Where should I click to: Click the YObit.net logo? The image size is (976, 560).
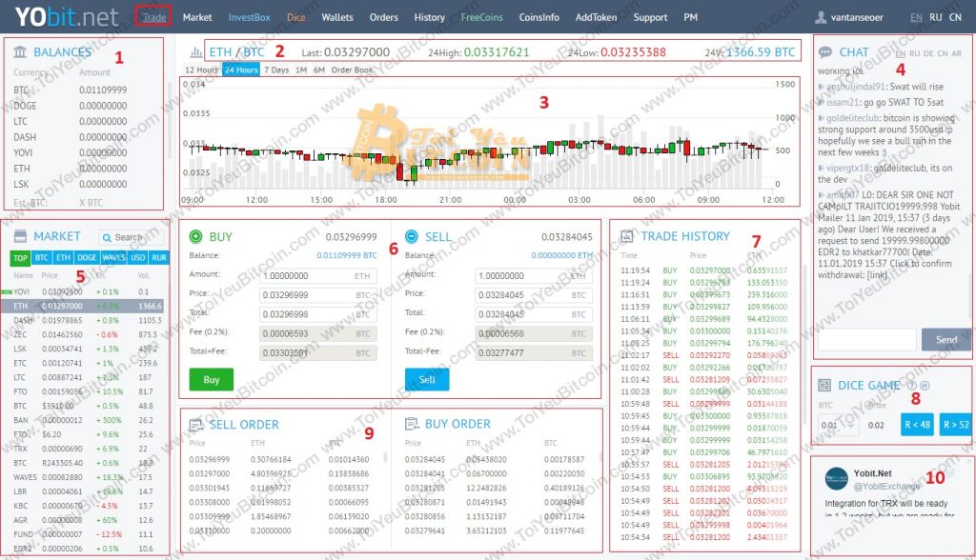coord(67,17)
